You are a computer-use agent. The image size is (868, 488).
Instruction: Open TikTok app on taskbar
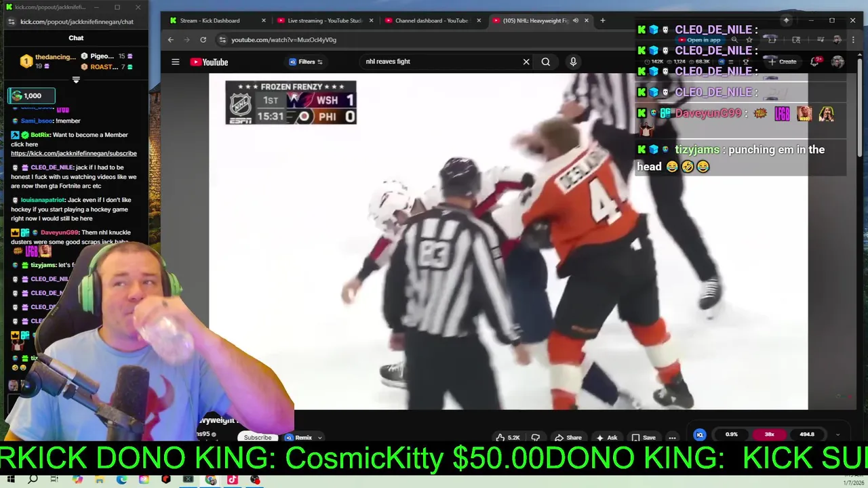click(233, 480)
